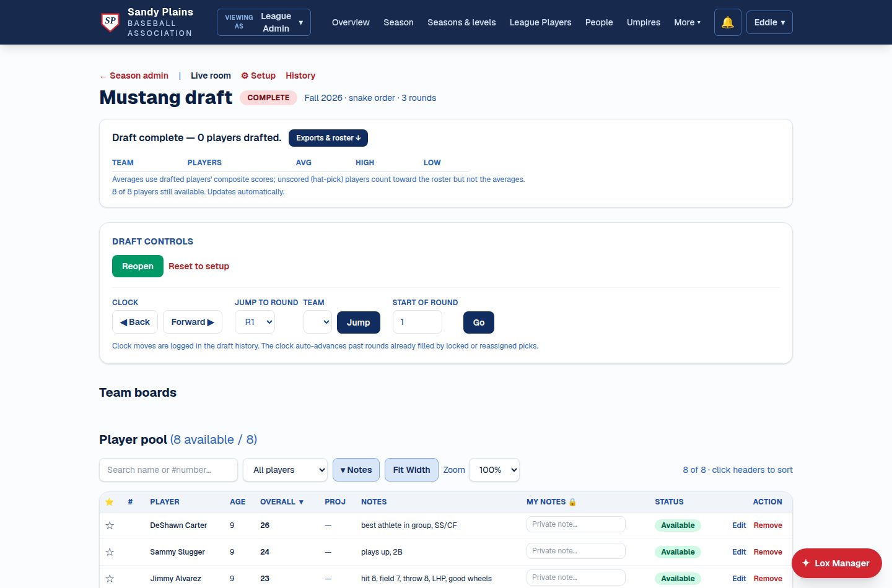The height and width of the screenshot is (588, 892).
Task: Sort by the Player column header
Action: (x=165, y=502)
